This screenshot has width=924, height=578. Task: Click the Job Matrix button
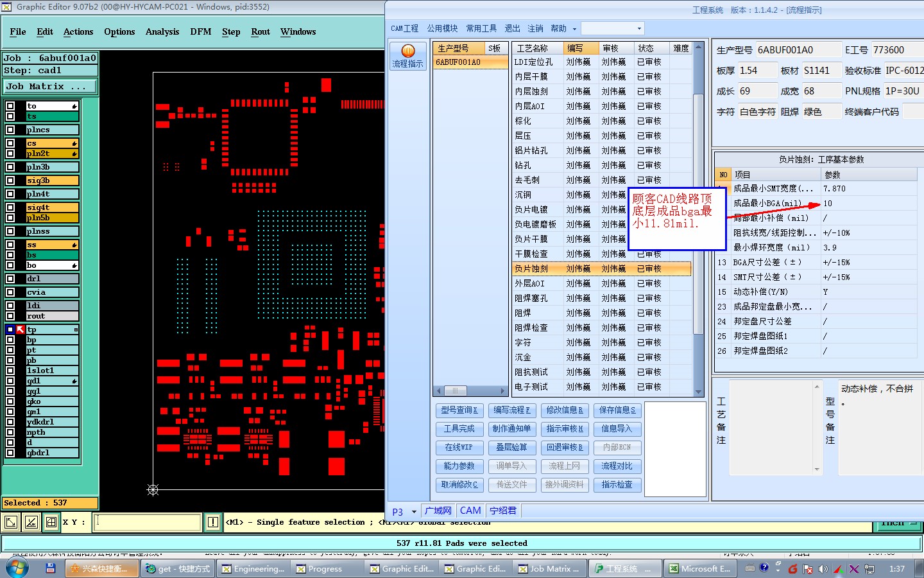click(51, 86)
